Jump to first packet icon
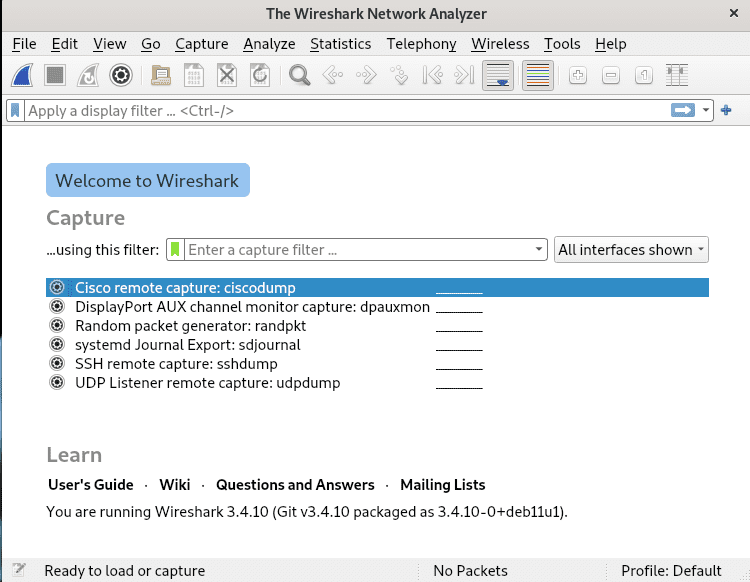Image resolution: width=750 pixels, height=582 pixels. [432, 76]
